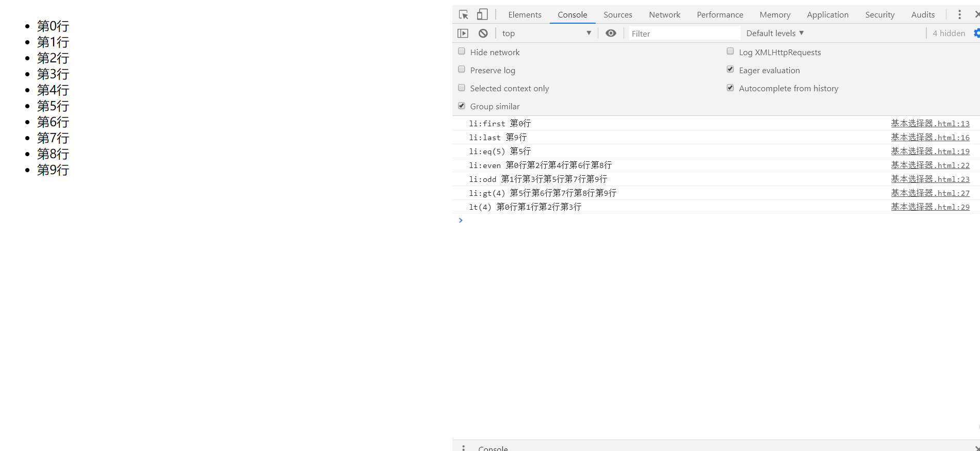Disable Eager evaluation checkbox
Image resolution: width=980 pixels, height=451 pixels.
[x=730, y=70]
